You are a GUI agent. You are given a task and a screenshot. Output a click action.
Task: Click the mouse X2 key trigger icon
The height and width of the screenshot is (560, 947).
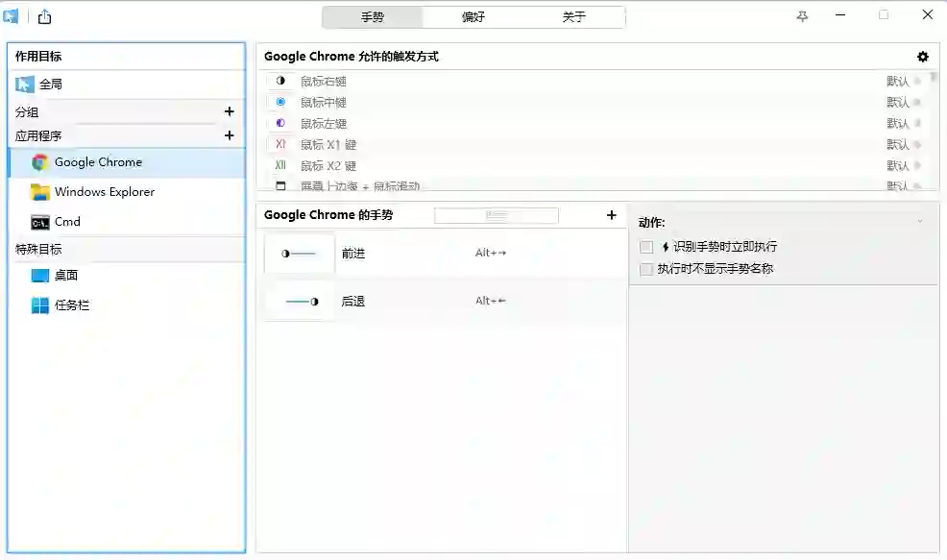click(280, 165)
